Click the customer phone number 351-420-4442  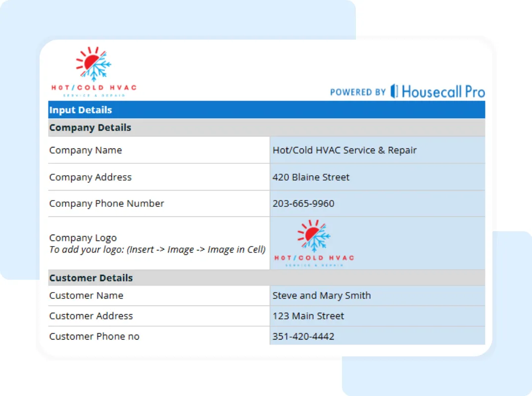click(303, 336)
